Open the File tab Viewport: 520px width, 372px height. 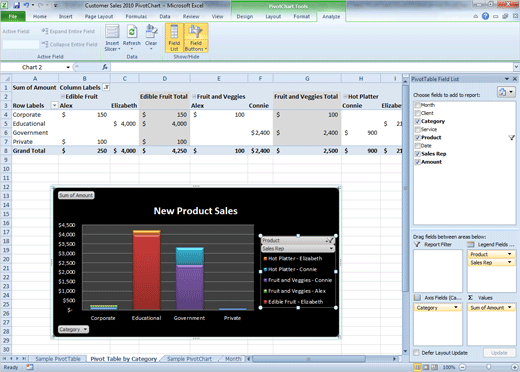13,16
